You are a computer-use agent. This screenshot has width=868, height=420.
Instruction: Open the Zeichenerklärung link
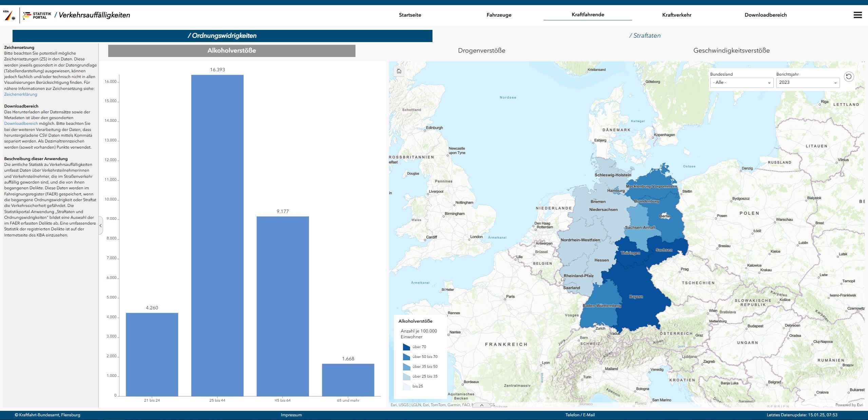coord(21,94)
